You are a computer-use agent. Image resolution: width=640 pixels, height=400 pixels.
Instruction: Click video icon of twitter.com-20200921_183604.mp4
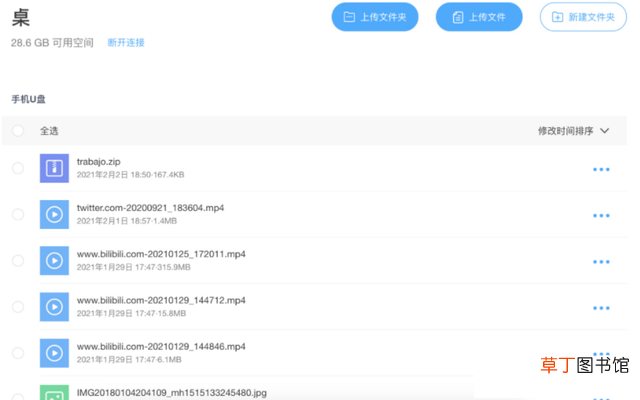(54, 214)
